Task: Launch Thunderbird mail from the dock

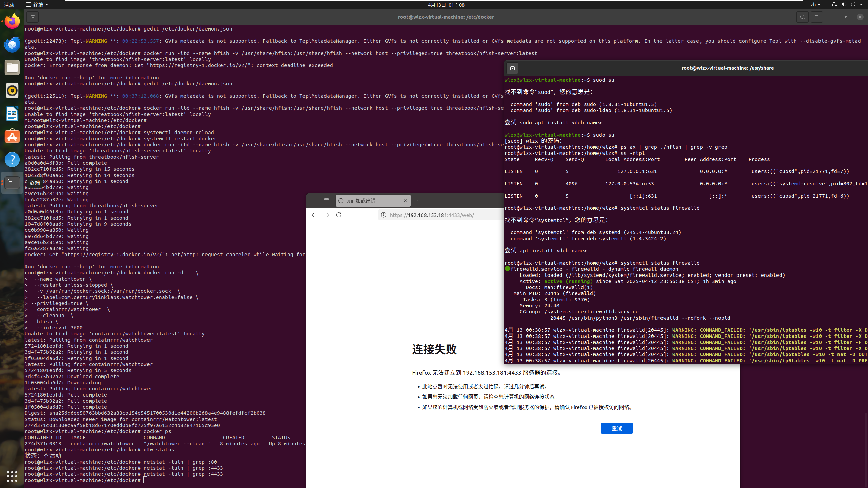Action: point(12,44)
